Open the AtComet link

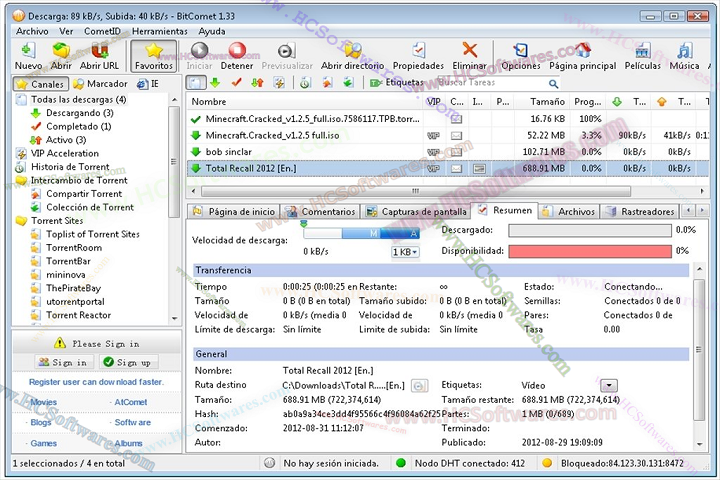point(130,402)
